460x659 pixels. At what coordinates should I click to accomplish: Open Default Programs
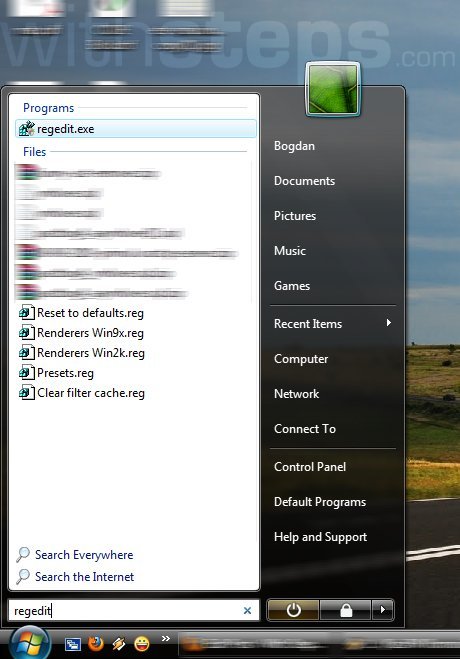click(x=320, y=502)
